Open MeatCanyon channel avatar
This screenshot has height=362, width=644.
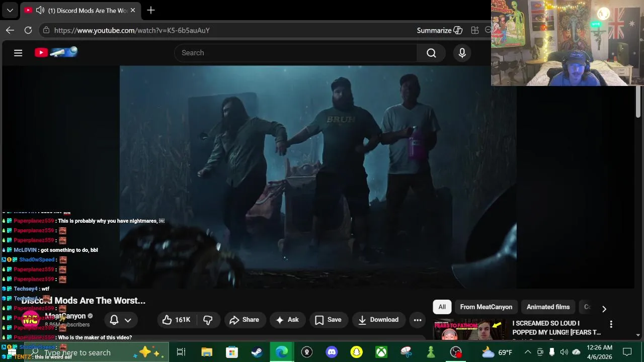point(30,319)
